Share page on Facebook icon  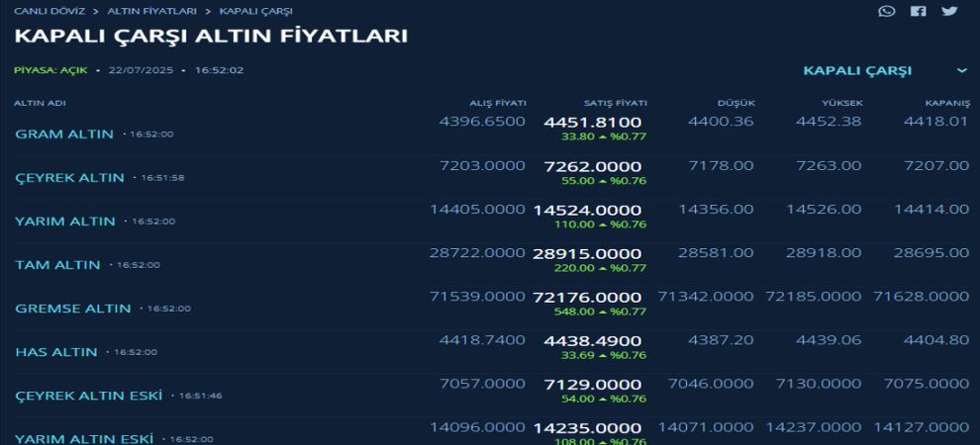(x=918, y=11)
